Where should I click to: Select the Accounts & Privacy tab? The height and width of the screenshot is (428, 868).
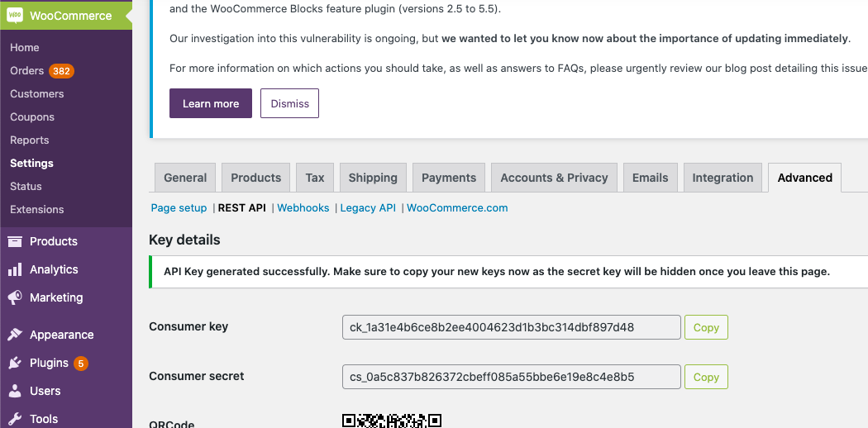[554, 178]
